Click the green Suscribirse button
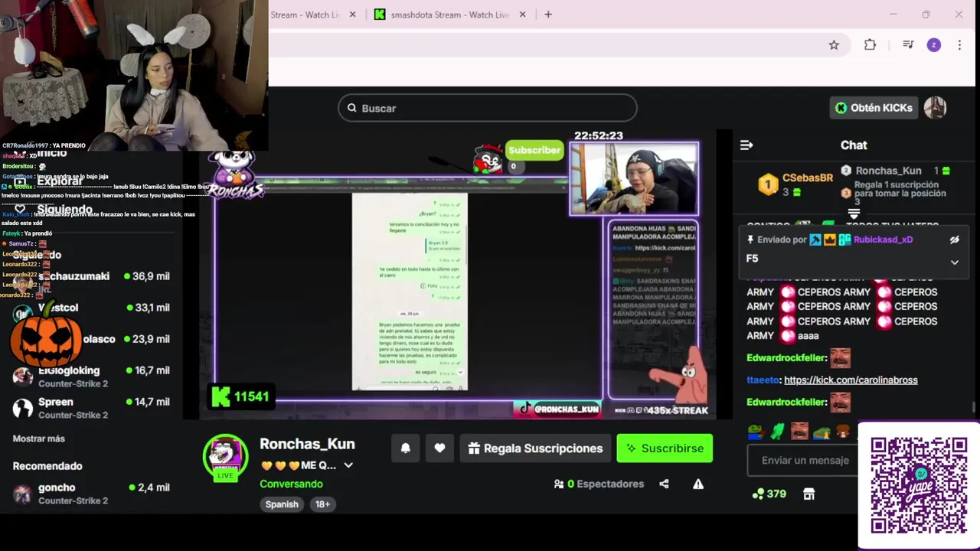 tap(665, 448)
